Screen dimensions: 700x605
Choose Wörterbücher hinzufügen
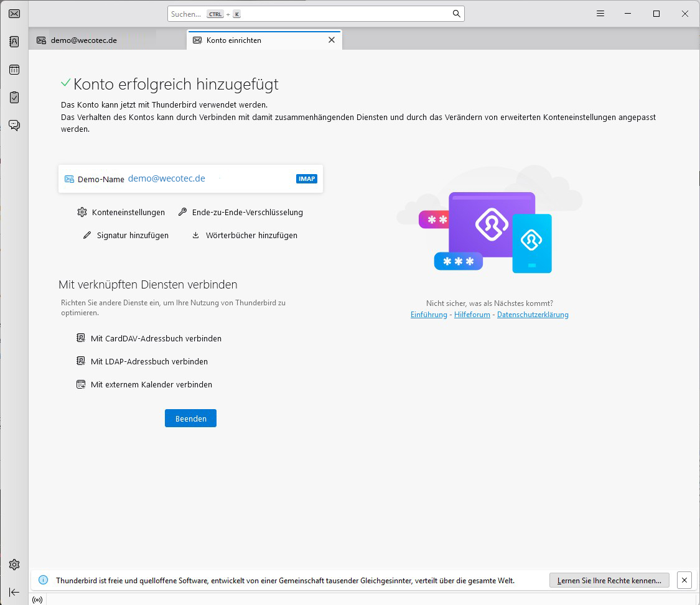[x=245, y=235]
